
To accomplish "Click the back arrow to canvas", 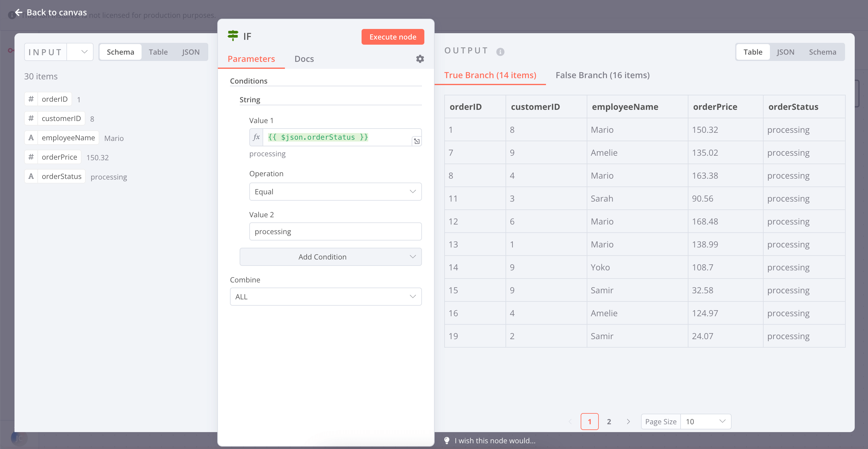I will click(19, 12).
